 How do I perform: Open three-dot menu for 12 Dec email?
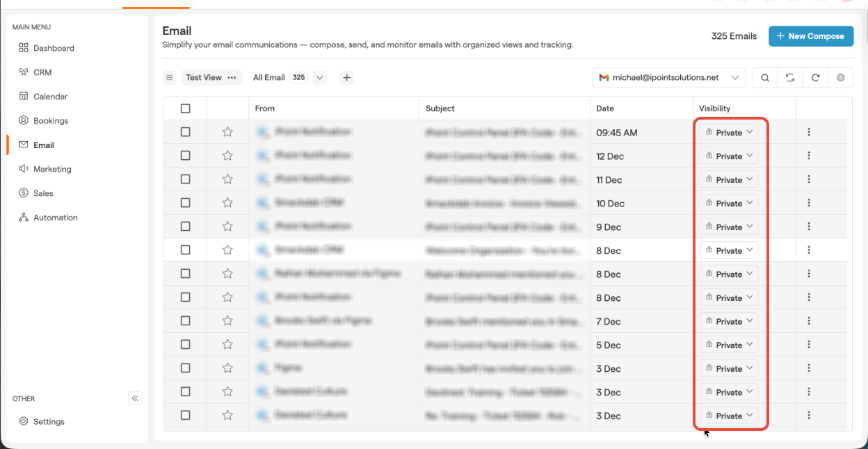pos(809,156)
